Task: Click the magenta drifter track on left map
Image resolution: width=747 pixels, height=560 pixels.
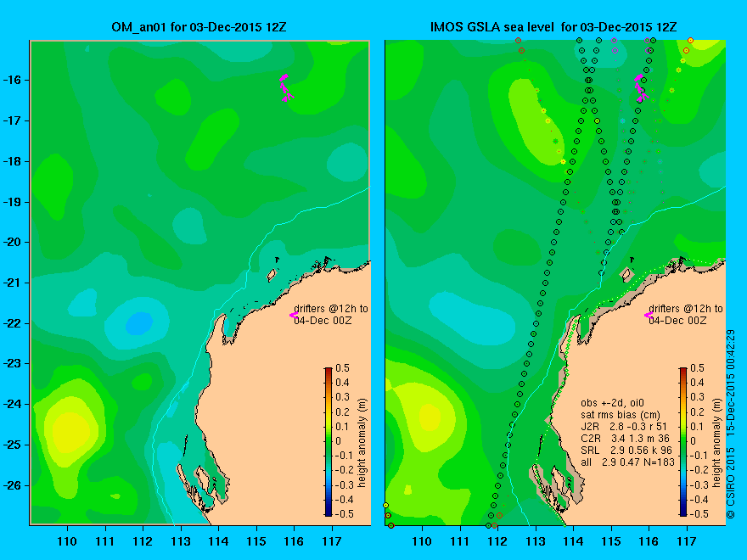Action: tap(286, 87)
